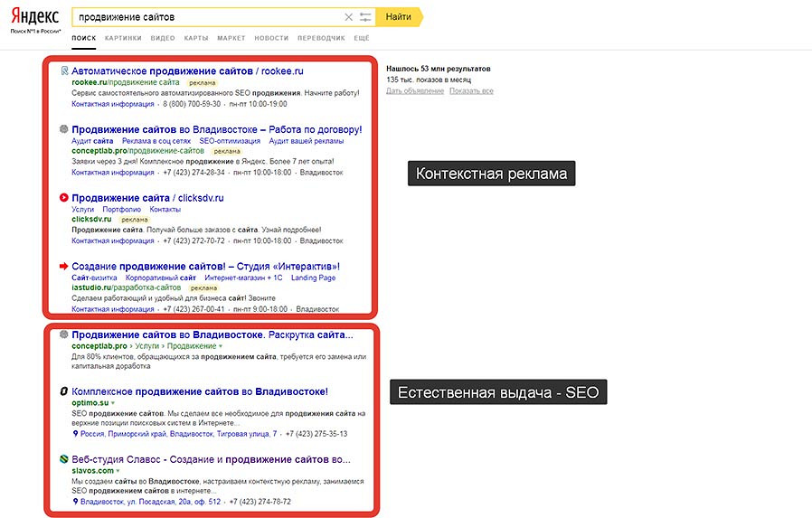Open Комплексное продвижение сайтов во Владивостоке result
Image resolution: width=812 pixels, height=518 pixels.
click(x=200, y=391)
